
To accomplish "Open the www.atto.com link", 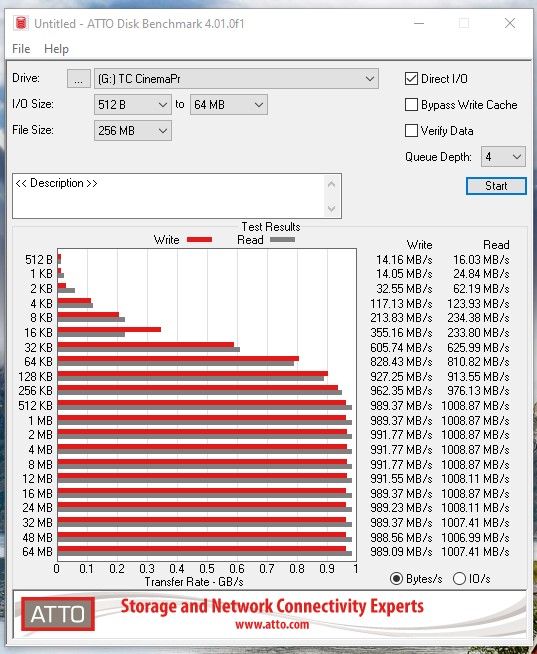I will coord(272,624).
